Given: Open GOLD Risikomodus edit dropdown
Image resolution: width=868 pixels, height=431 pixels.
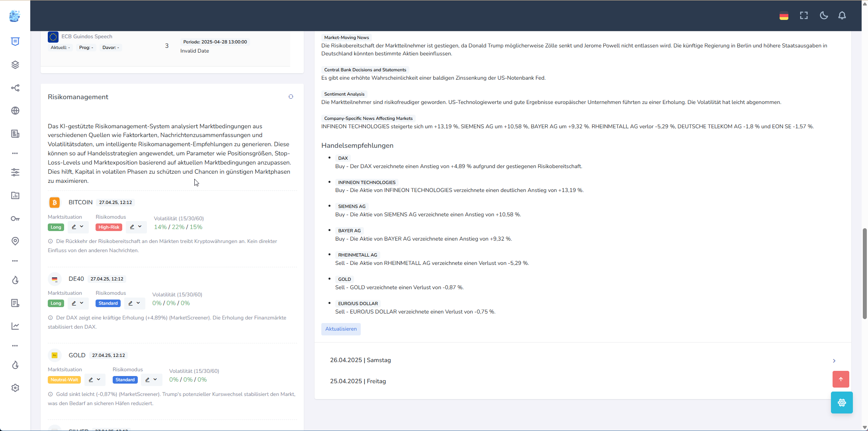Looking at the screenshot, I should click(151, 380).
